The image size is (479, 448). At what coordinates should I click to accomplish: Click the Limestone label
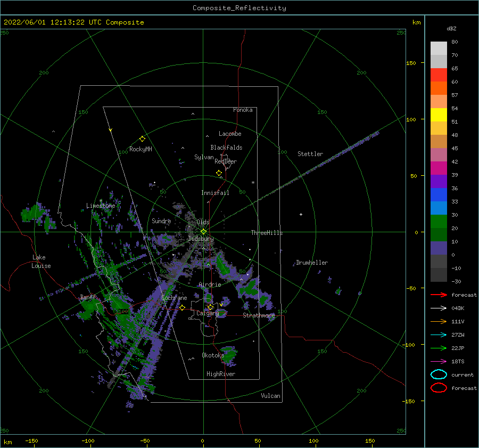[101, 206]
